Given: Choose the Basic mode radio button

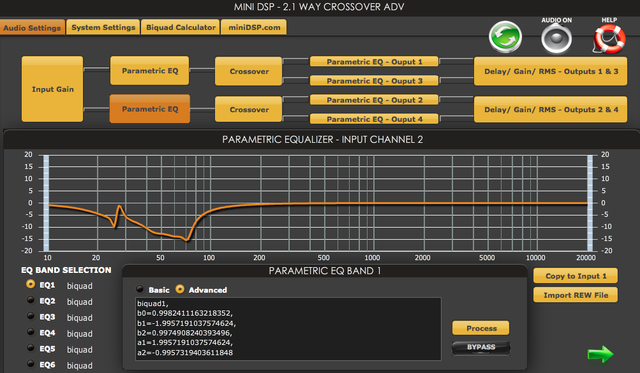Looking at the screenshot, I should point(140,289).
